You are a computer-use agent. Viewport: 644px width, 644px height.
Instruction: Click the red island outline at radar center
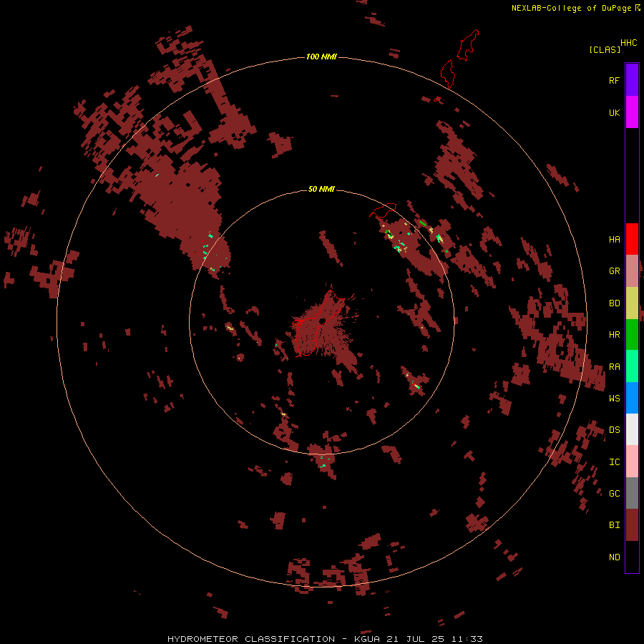coord(318,323)
